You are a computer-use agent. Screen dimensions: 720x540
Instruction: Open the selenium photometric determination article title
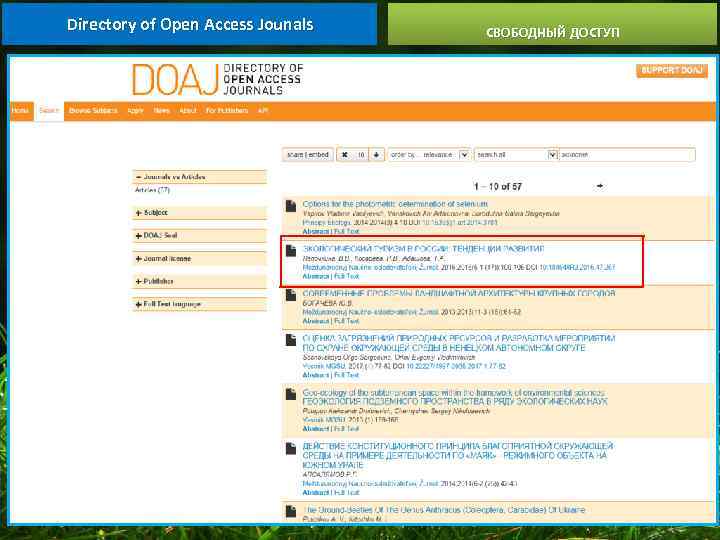click(x=395, y=203)
